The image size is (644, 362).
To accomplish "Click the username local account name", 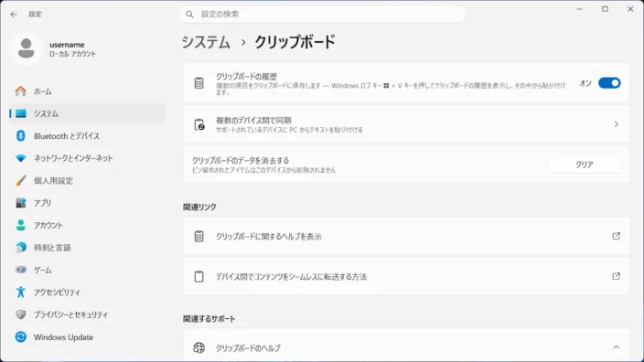I will point(67,45).
